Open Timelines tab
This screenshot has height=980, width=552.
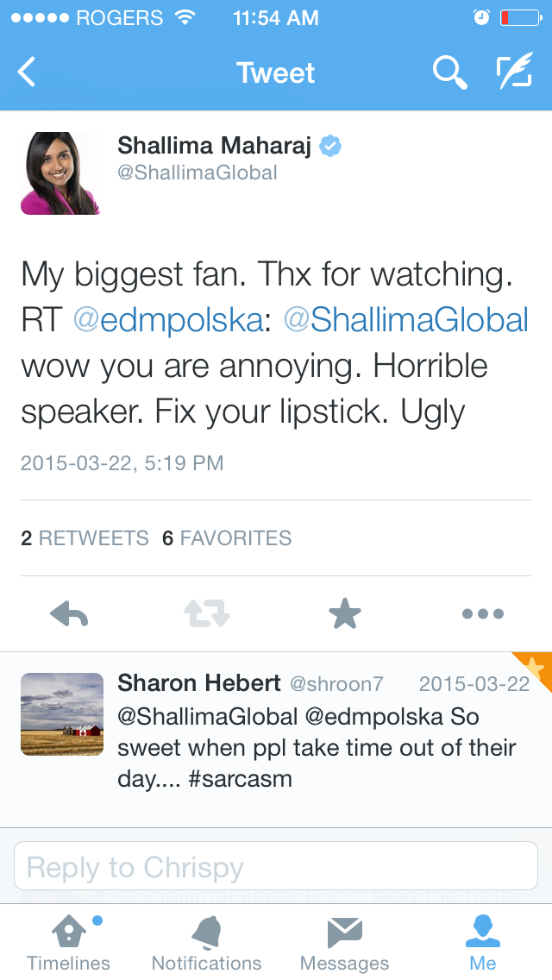[x=69, y=943]
